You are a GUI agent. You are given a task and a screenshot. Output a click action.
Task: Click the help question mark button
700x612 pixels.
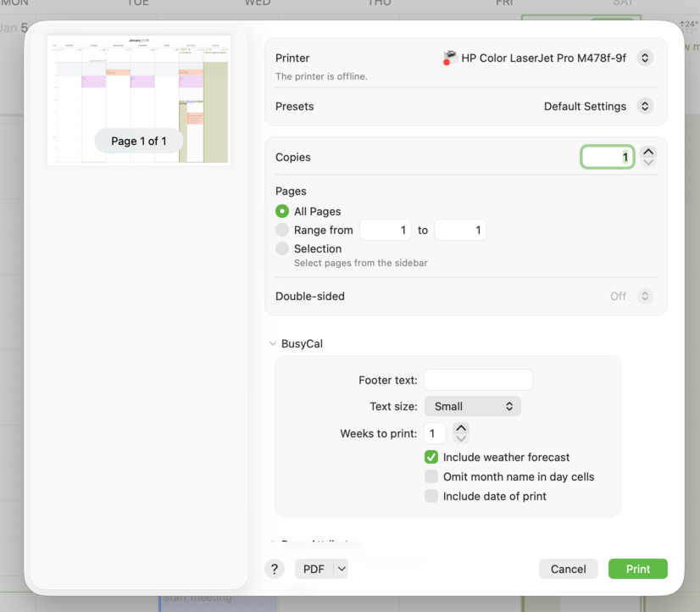click(274, 569)
